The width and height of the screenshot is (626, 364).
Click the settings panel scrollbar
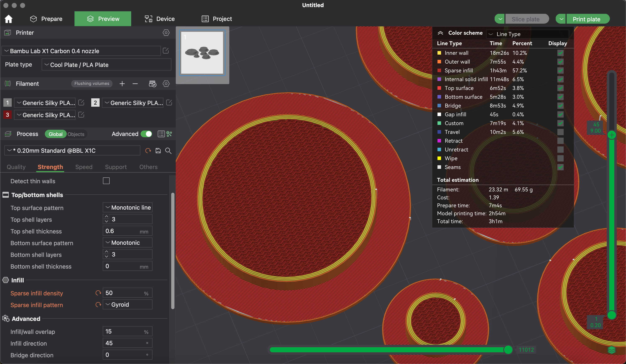pyautogui.click(x=173, y=251)
